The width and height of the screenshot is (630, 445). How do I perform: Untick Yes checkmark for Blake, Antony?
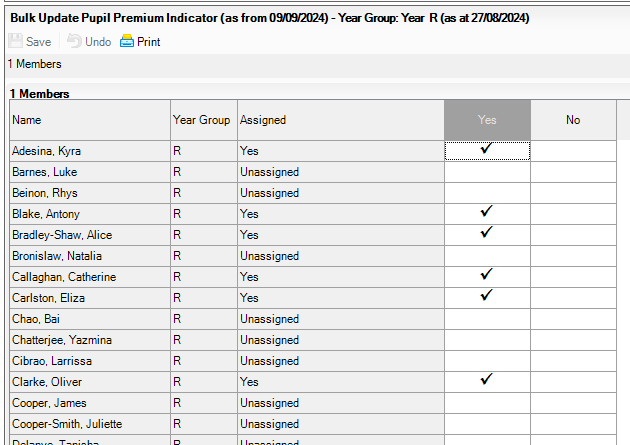click(x=487, y=213)
